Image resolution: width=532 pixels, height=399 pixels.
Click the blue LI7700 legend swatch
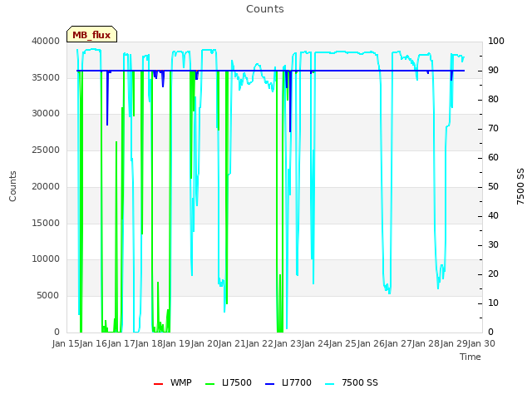[269, 384]
